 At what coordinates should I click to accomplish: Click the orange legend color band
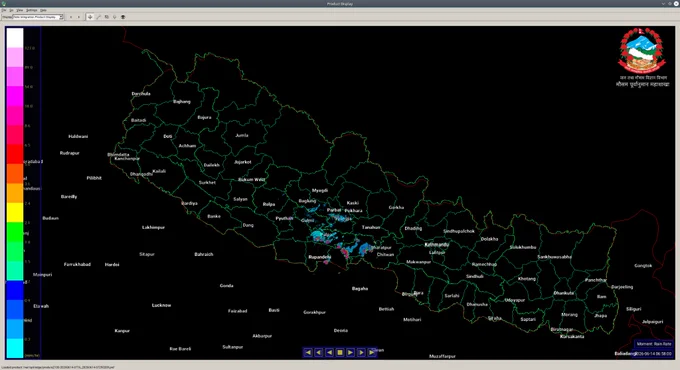pos(15,173)
